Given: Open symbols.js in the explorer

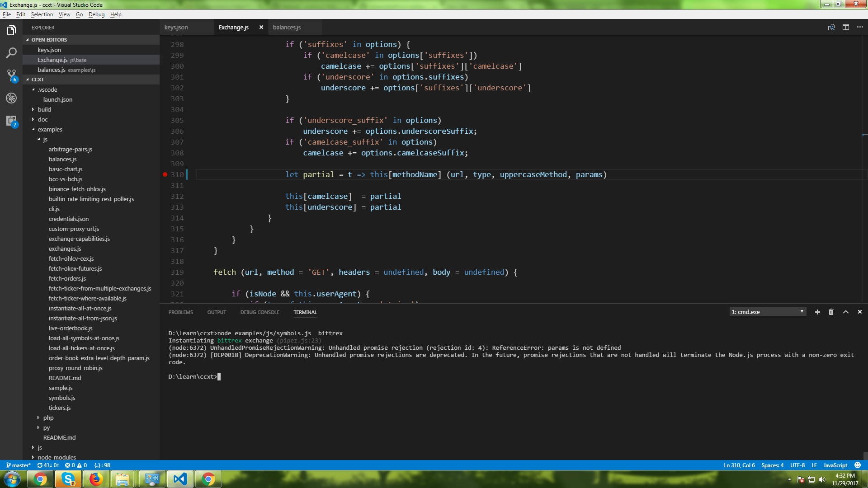Looking at the screenshot, I should tap(62, 398).
